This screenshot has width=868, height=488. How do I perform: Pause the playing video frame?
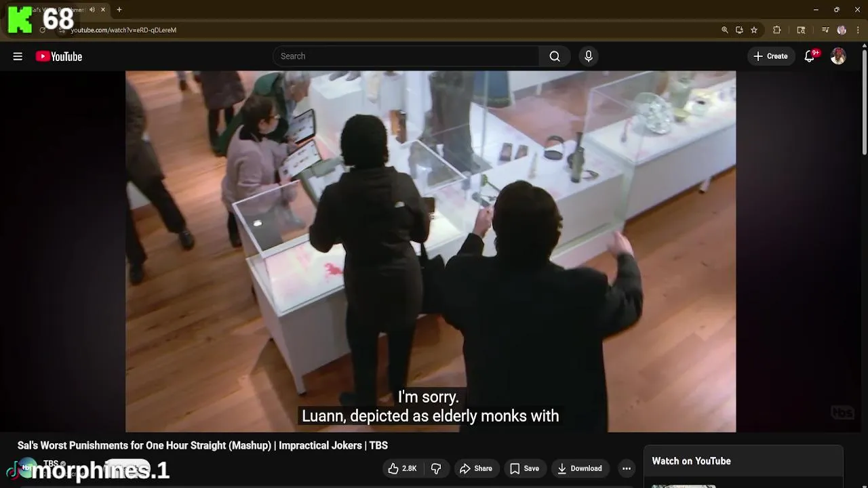[x=431, y=251]
